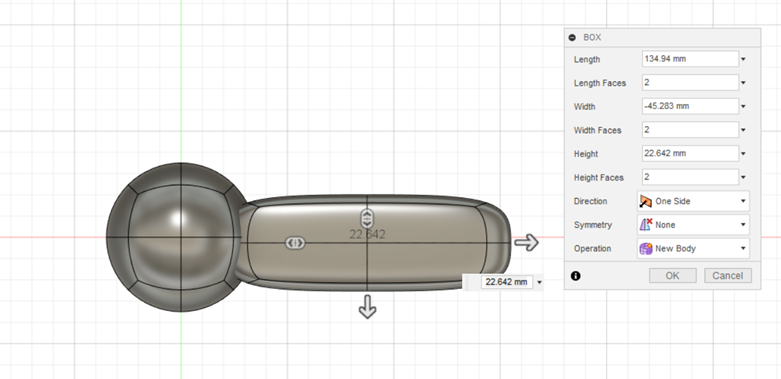781x379 pixels.
Task: Click the Width input field showing -45.283 mm
Action: point(690,106)
